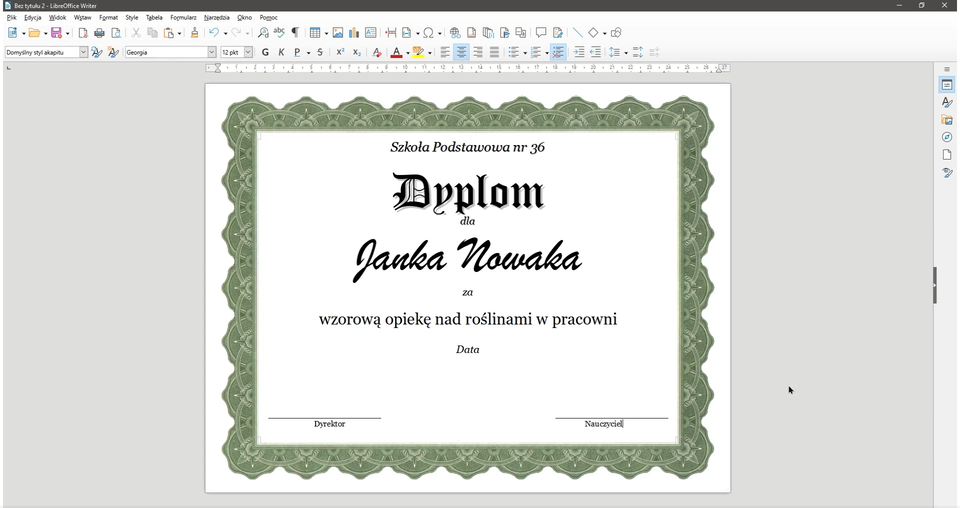Screen dimensions: 960x508
Task: Open the Navigator panel in sidebar
Action: pos(946,137)
